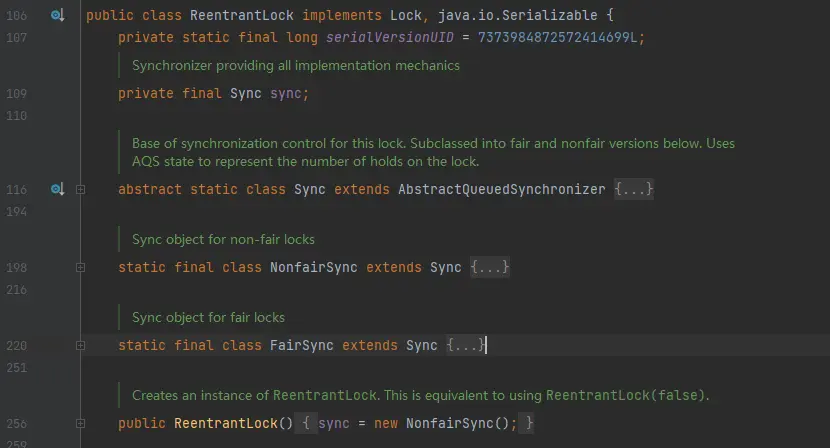The image size is (830, 448).
Task: Click the Lock interface name
Action: tap(405, 15)
